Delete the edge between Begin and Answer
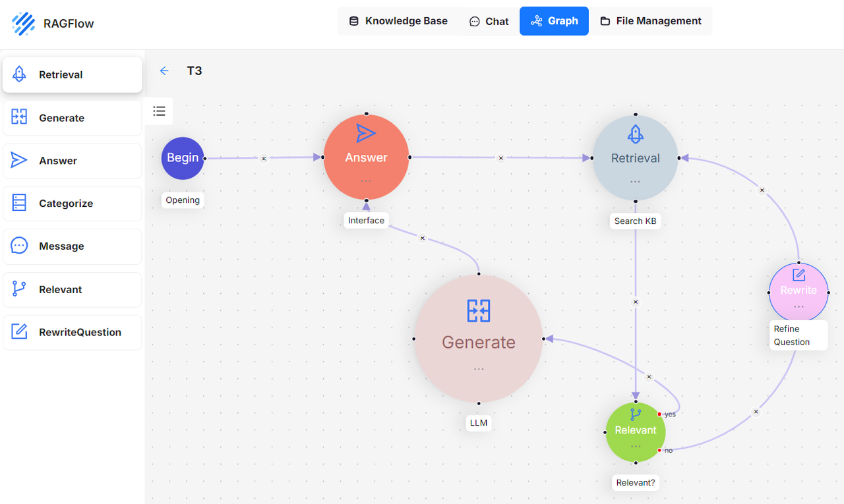This screenshot has height=504, width=844. (x=264, y=158)
